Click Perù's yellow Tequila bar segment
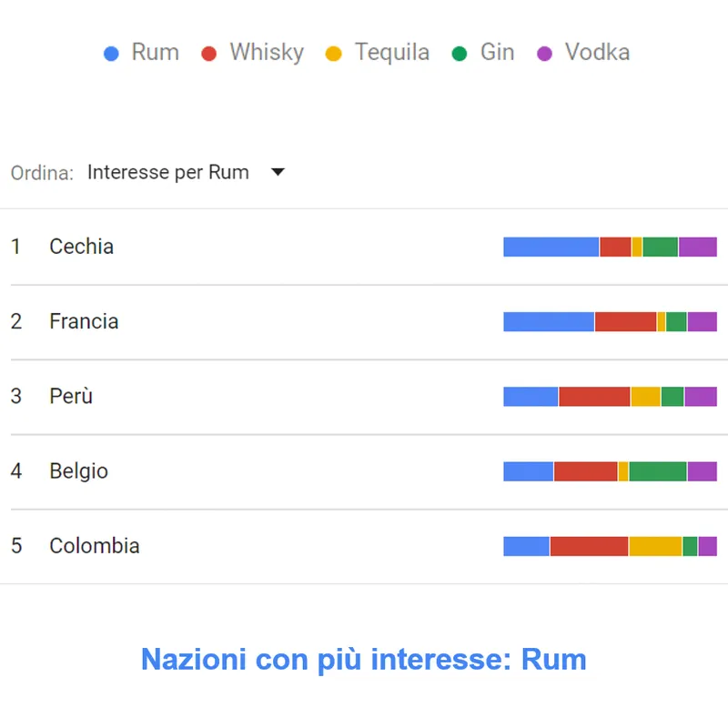The image size is (728, 728). pyautogui.click(x=645, y=396)
